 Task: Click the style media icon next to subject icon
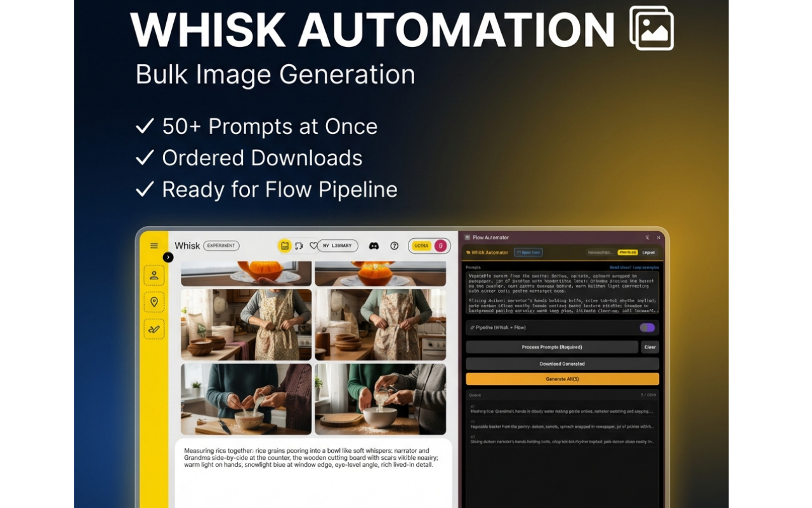coord(299,246)
